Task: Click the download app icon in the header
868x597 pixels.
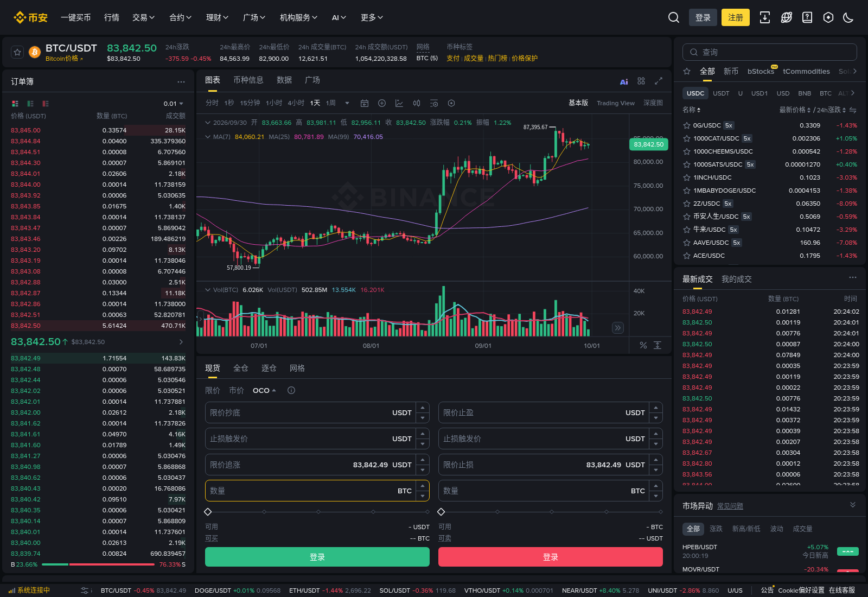Action: [765, 17]
